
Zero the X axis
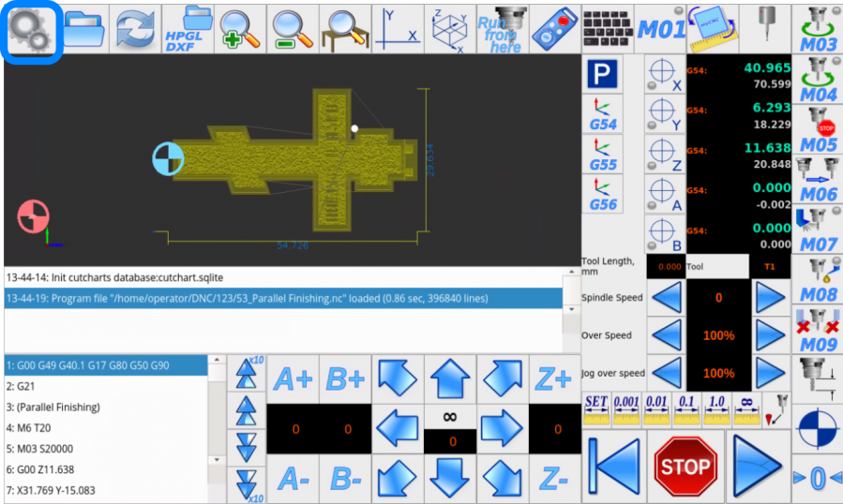pyautogui.click(x=665, y=74)
